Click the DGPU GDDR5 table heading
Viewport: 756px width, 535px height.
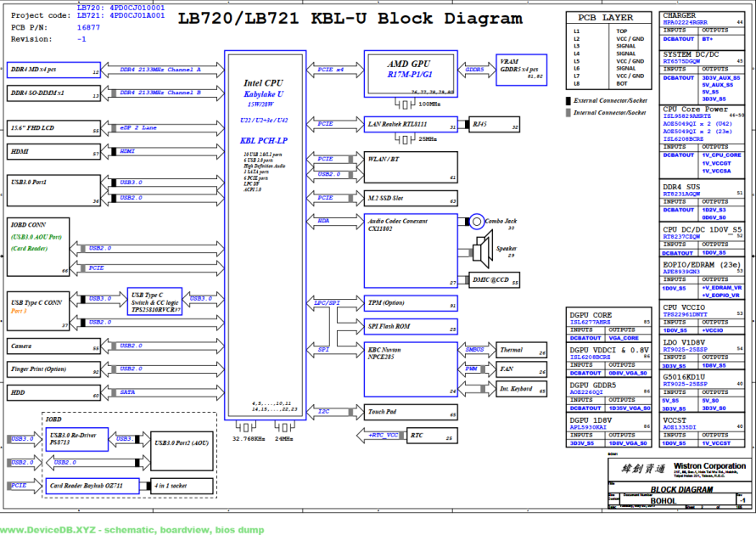tap(592, 385)
